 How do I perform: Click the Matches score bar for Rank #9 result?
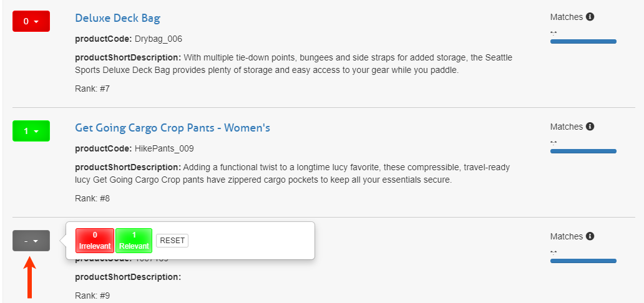coord(583,261)
